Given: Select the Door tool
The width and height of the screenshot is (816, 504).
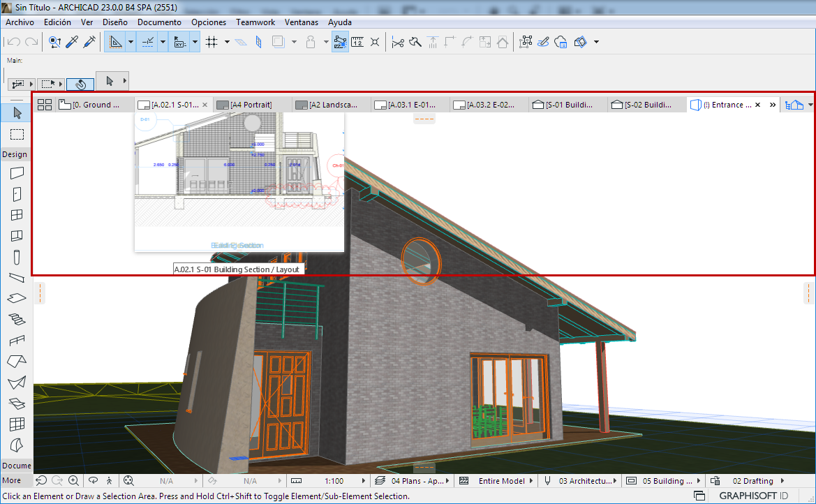Looking at the screenshot, I should [17, 194].
